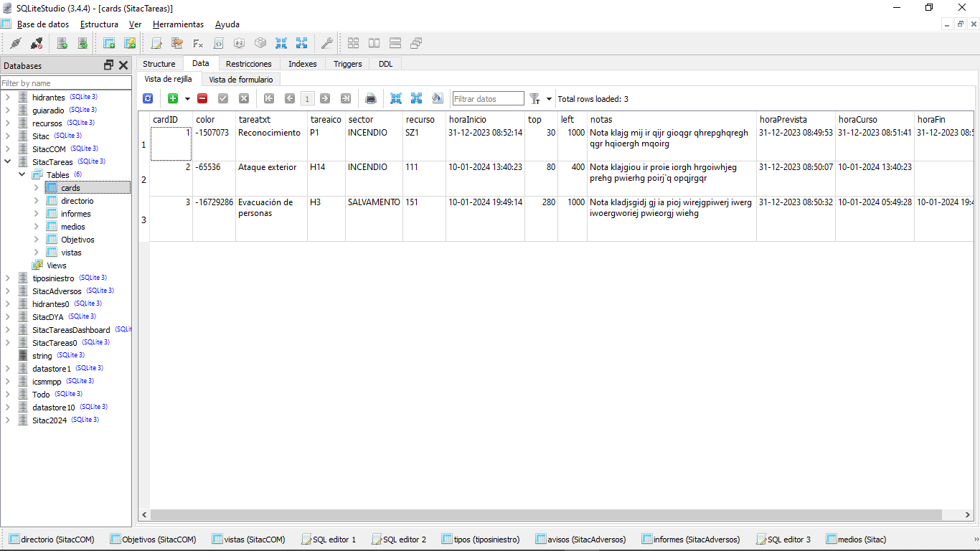Switch to the DDL tab
Viewport: 980px width, 551px height.
tap(386, 64)
